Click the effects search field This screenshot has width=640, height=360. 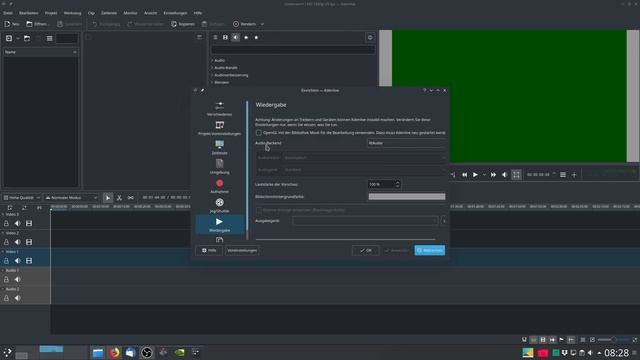tap(293, 50)
